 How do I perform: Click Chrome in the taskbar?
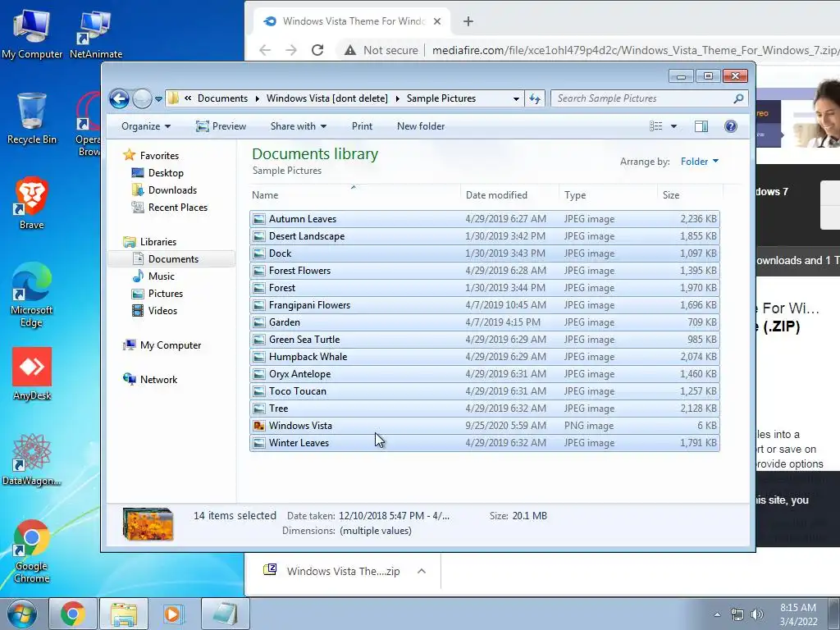coord(73,614)
